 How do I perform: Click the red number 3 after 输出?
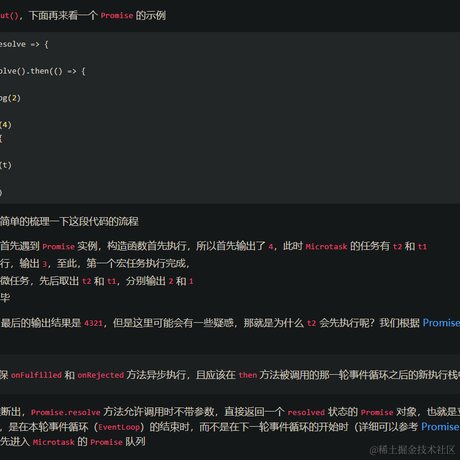tap(45, 264)
